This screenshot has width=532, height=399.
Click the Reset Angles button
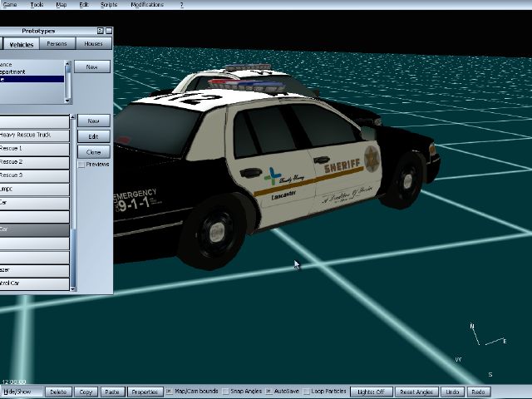click(x=416, y=392)
